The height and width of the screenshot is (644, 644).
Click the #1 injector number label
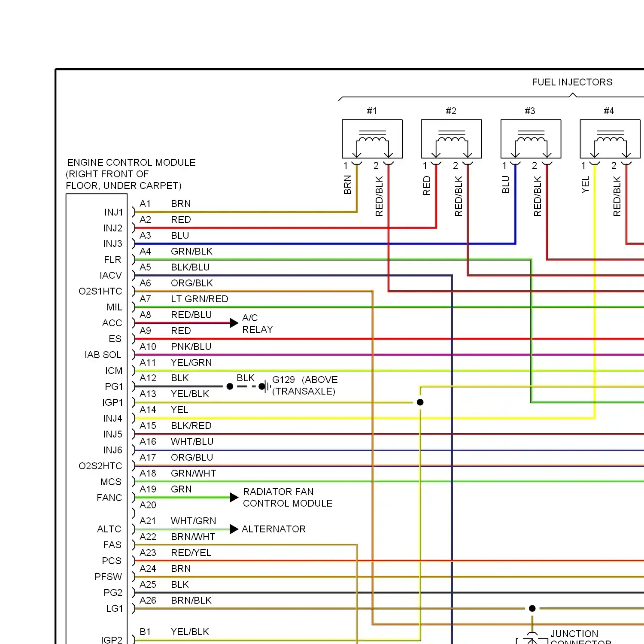[372, 111]
